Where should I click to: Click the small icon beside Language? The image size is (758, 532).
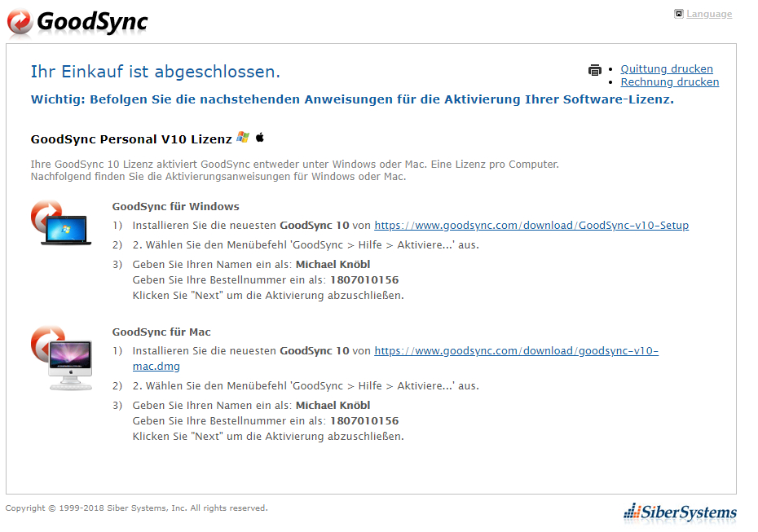point(679,14)
